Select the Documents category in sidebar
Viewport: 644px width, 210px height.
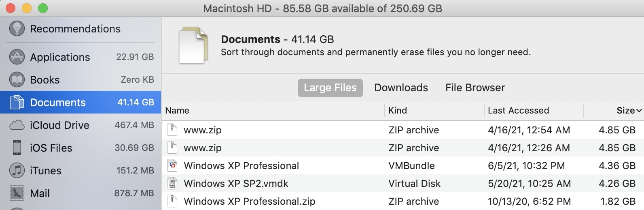(x=80, y=102)
